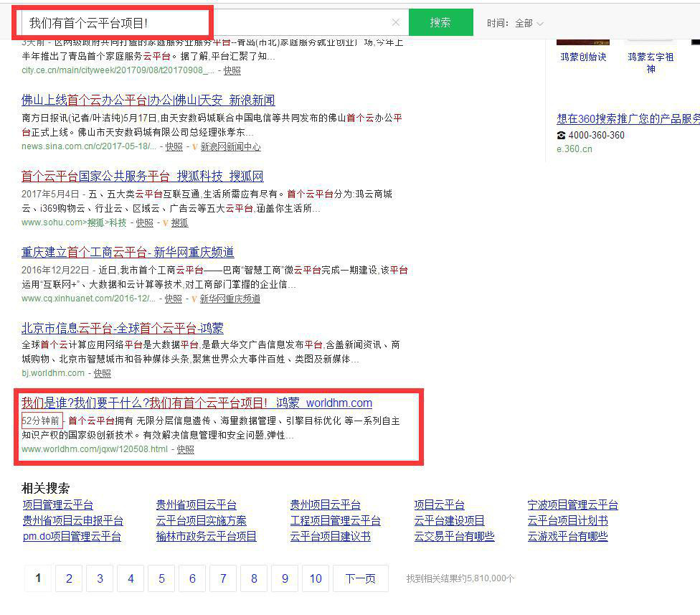Click the 新华网重庆频道 source link
The height and width of the screenshot is (615, 700).
230,299
